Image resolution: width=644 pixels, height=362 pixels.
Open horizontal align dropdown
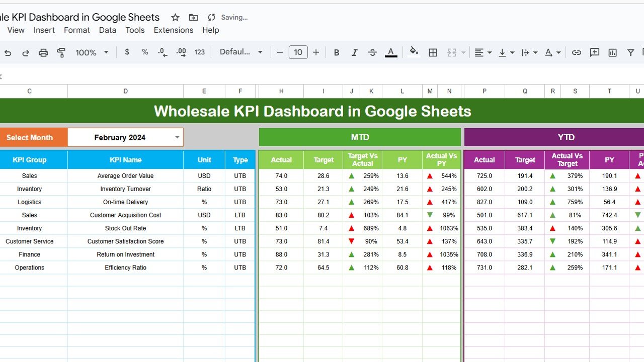coord(483,52)
